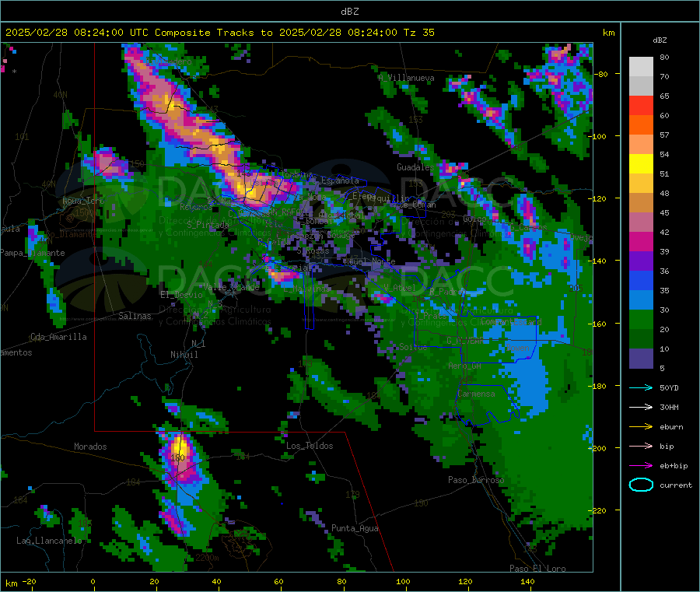Click the magenta eb+bip arrow in legend
Viewport: 700px width, 592px height.
[641, 466]
